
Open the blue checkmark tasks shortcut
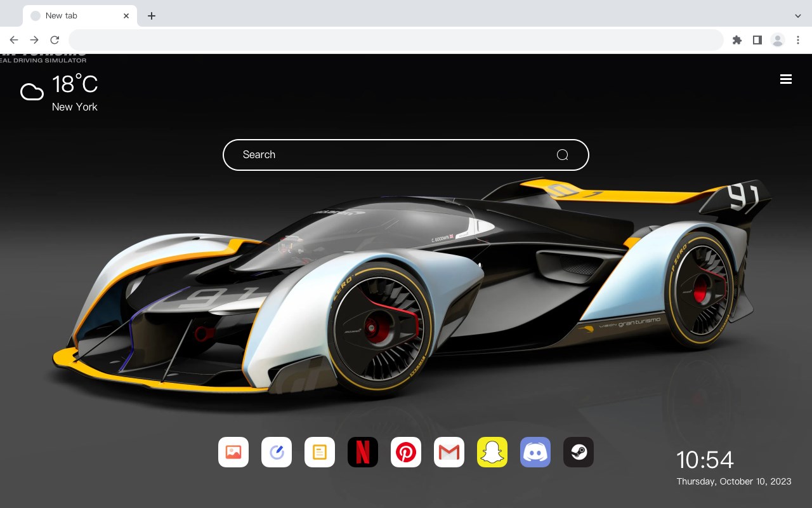click(277, 452)
